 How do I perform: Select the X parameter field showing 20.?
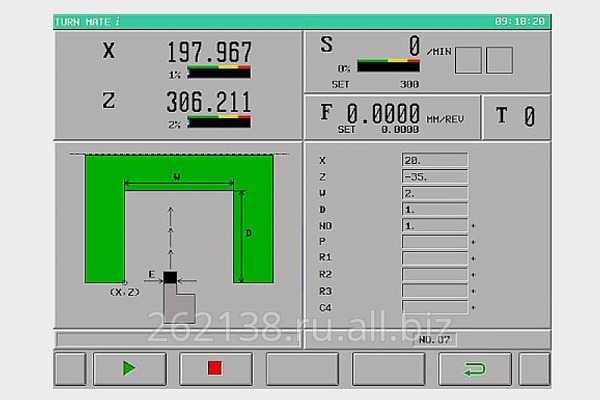[434, 160]
